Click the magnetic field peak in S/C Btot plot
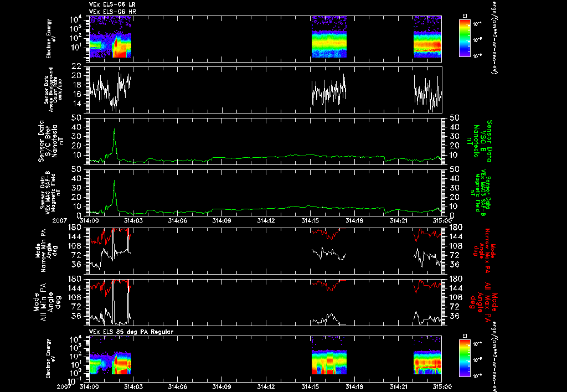 [114, 130]
